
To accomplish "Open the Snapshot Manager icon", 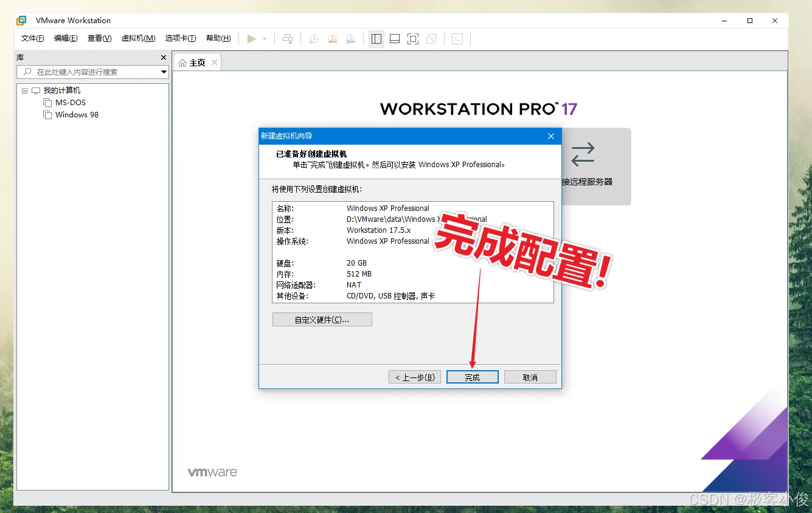I will pos(350,39).
